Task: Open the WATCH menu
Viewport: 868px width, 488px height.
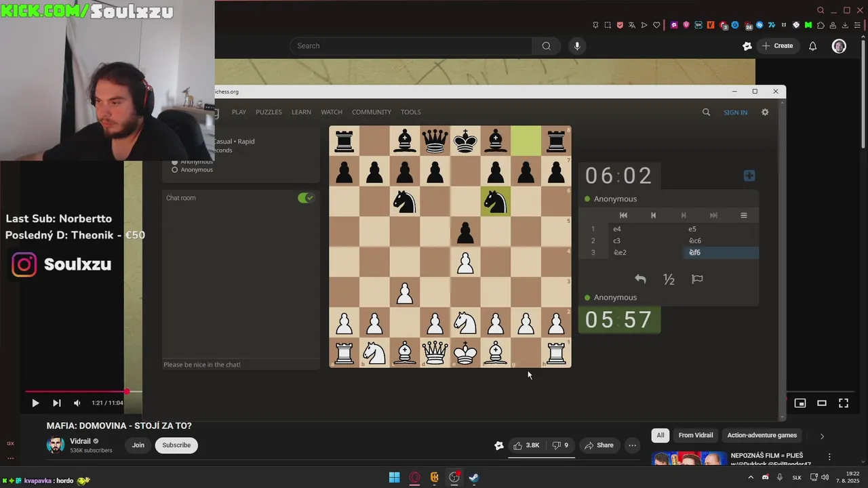Action: pyautogui.click(x=332, y=113)
